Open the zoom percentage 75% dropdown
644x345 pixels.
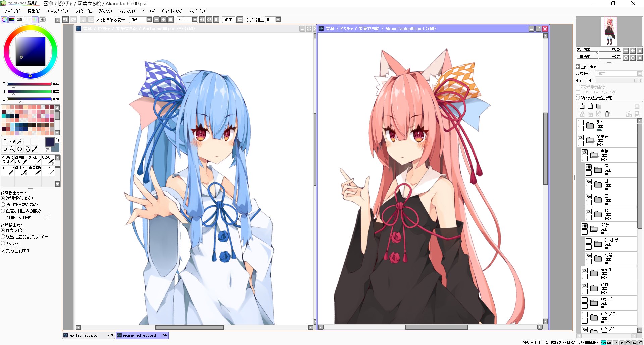click(149, 20)
